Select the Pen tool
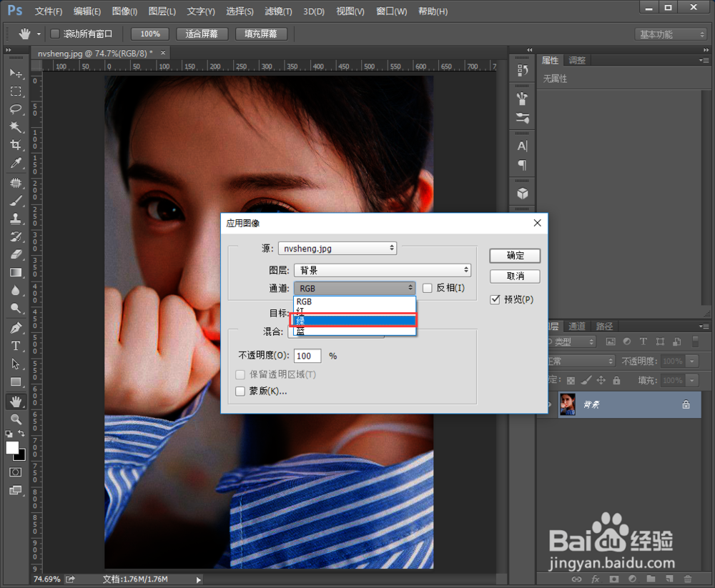 16,328
